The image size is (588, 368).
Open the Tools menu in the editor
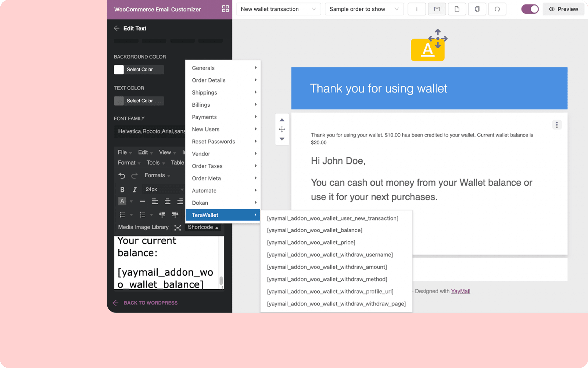point(155,163)
